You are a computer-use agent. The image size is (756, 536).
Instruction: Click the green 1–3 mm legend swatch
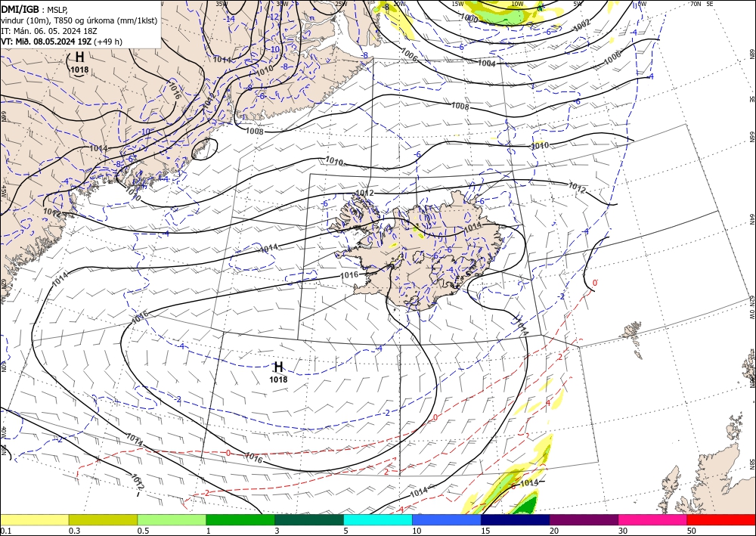[240, 519]
